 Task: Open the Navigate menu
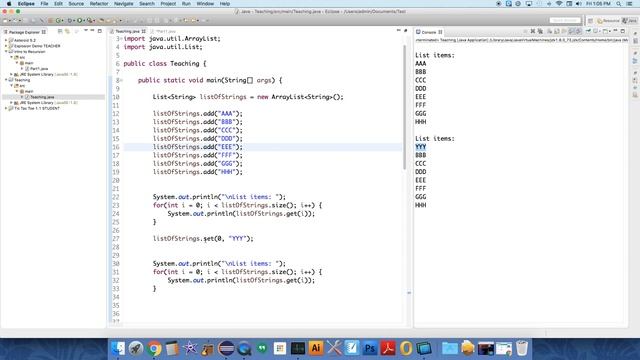click(123, 4)
